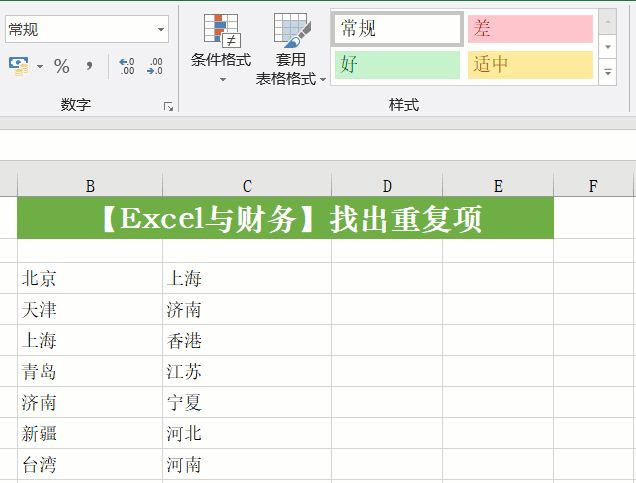Select 济南 in column B
Viewport: 636px width, 483px height.
(90, 402)
